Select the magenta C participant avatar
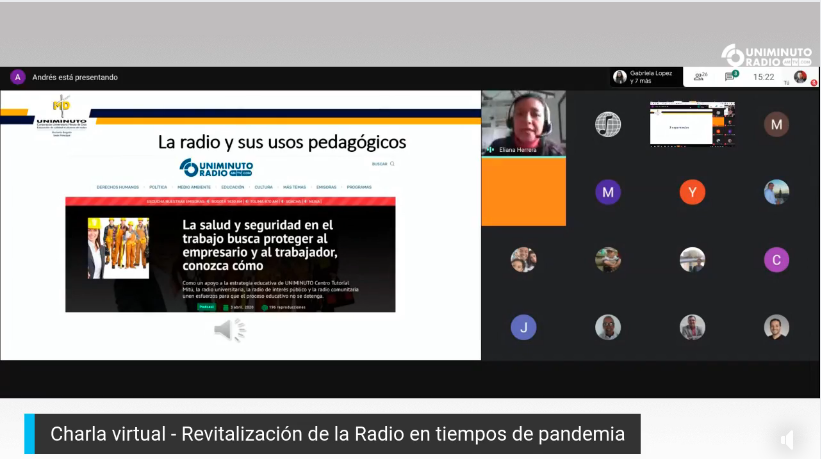This screenshot has width=823, height=459. (776, 260)
